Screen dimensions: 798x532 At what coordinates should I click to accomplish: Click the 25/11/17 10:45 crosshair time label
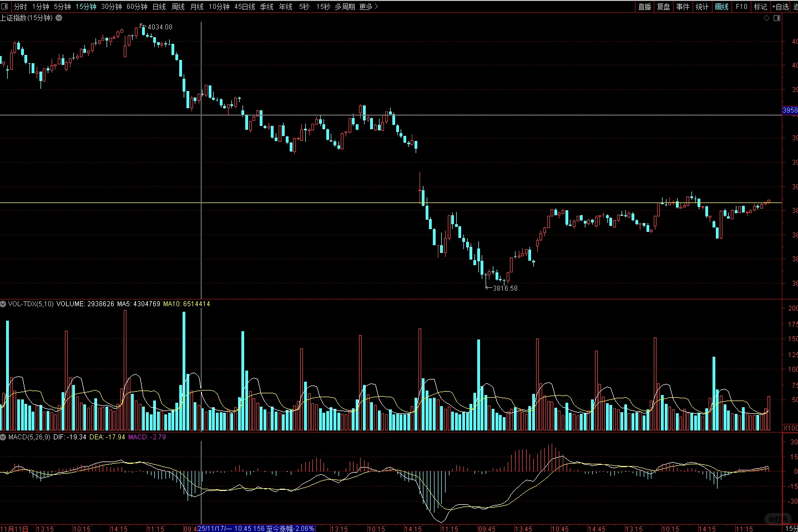coord(256,529)
